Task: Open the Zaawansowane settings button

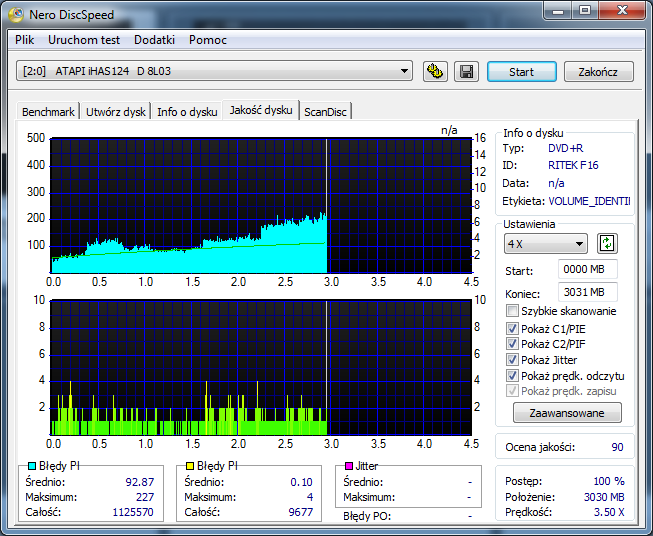Action: (567, 413)
